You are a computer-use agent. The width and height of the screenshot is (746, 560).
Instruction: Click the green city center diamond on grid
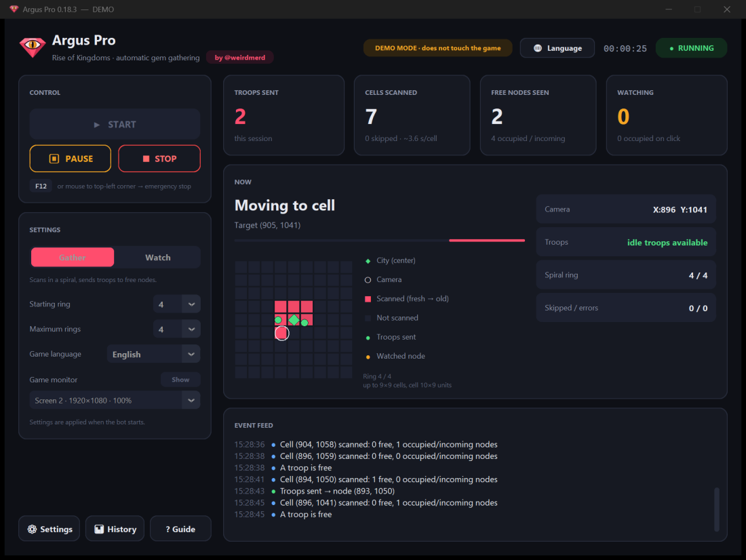[x=294, y=320]
